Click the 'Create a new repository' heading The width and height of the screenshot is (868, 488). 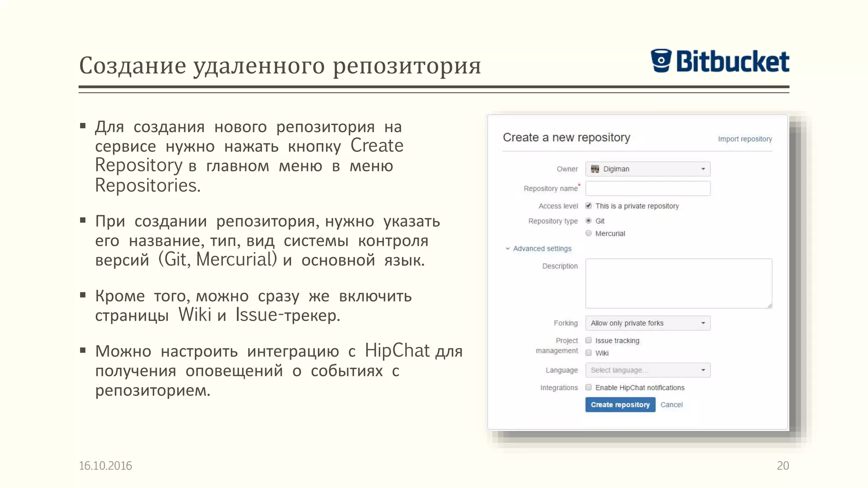[566, 137]
